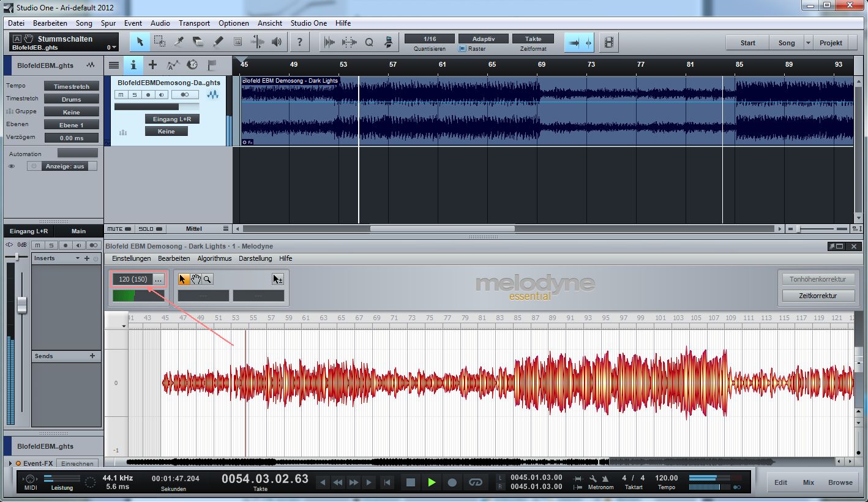Open the audio bend panel icon
The height and width of the screenshot is (502, 868).
(x=330, y=42)
